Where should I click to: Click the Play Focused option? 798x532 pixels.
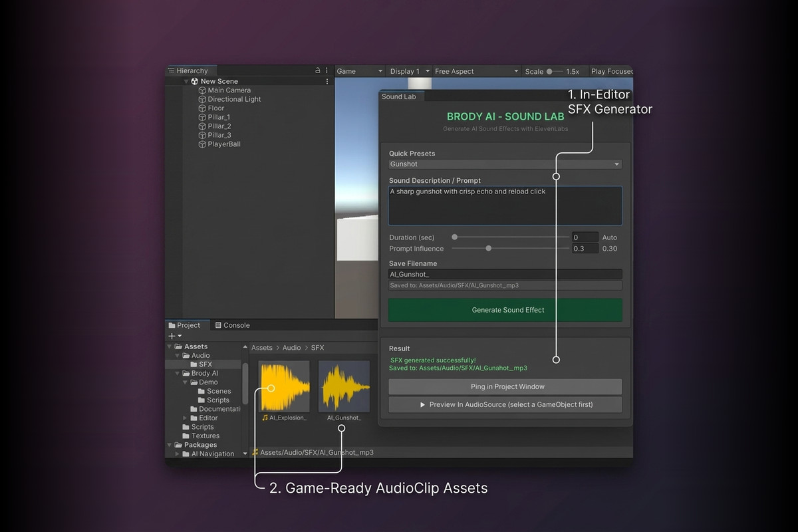[x=612, y=71]
